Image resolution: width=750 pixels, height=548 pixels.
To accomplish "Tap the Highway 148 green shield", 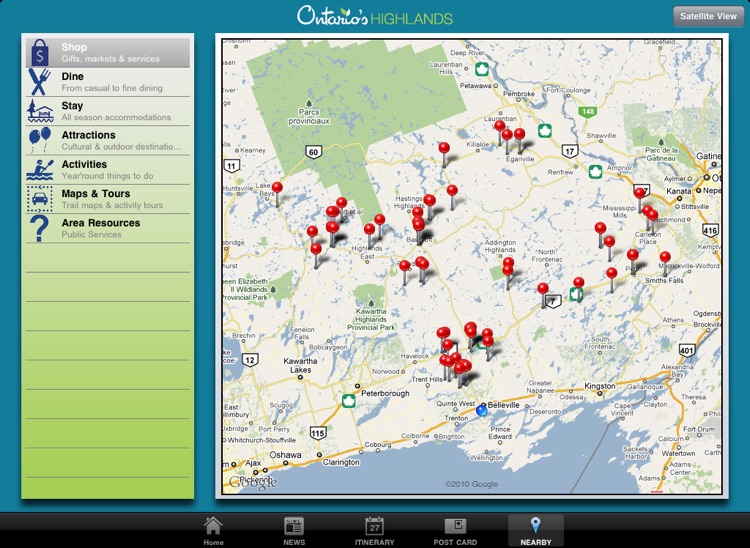I will [587, 111].
